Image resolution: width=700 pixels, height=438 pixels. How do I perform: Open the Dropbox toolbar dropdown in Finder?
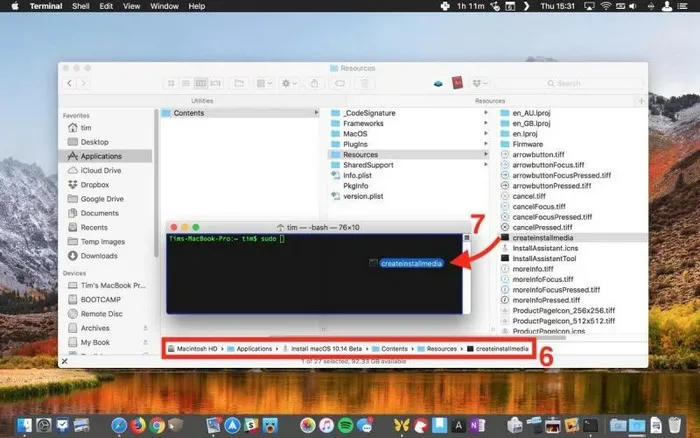[x=480, y=83]
